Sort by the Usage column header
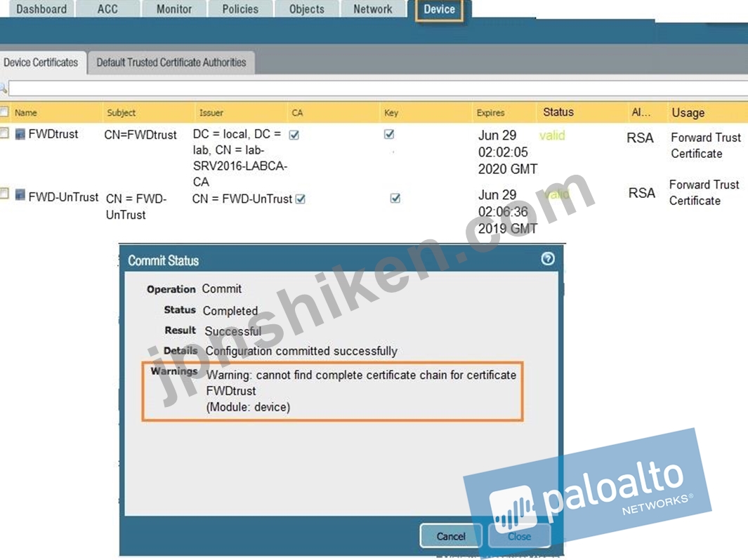Screen dimensions: 748x560 click(x=688, y=112)
